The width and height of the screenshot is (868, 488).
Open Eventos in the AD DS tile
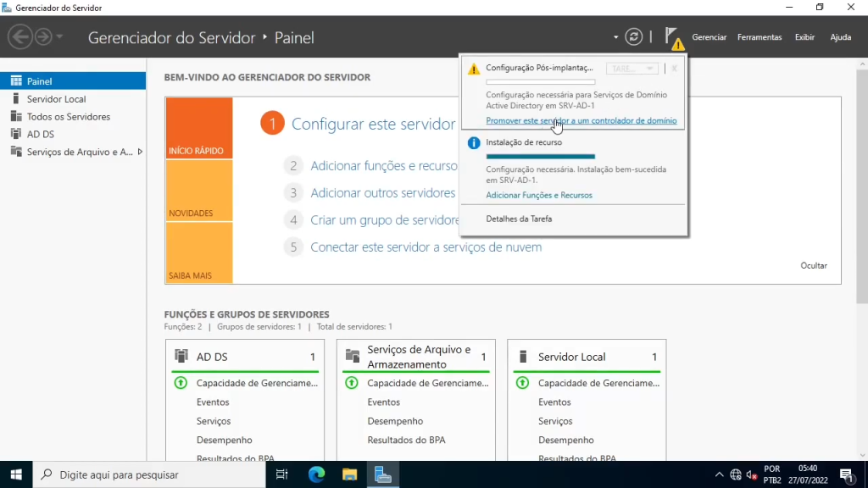point(213,402)
